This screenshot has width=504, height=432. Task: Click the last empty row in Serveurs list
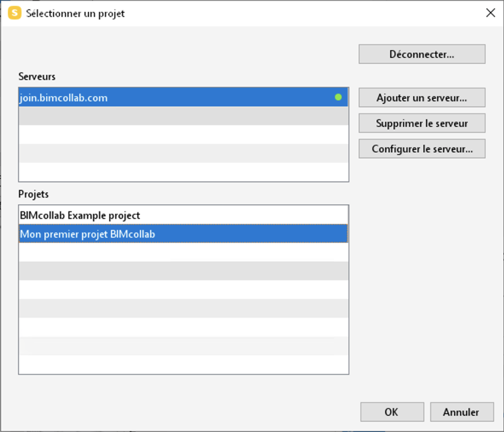184,172
